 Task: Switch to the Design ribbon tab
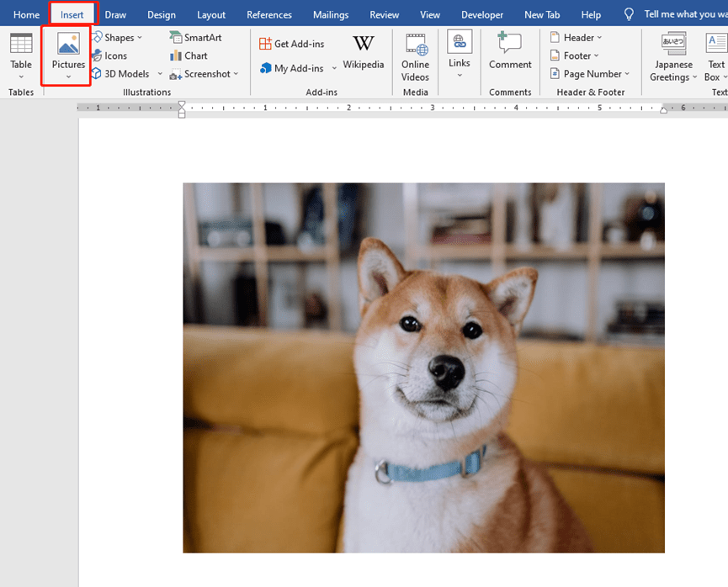pos(161,13)
